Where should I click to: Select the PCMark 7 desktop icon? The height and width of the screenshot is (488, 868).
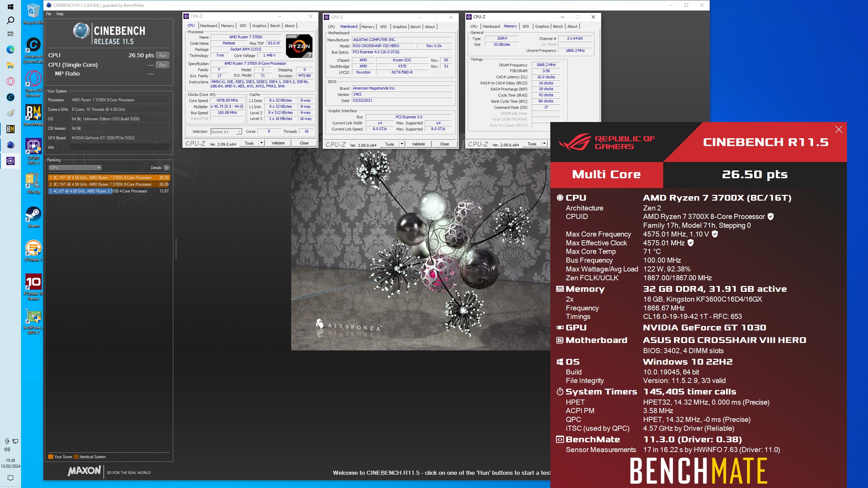33,251
